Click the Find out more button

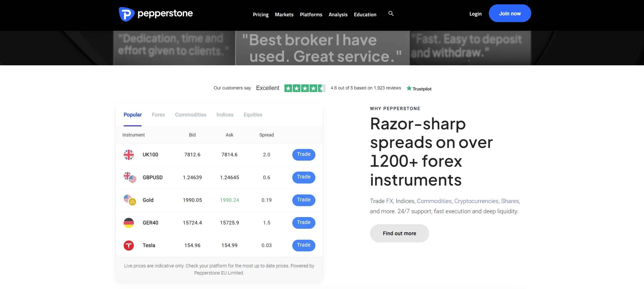coord(399,233)
